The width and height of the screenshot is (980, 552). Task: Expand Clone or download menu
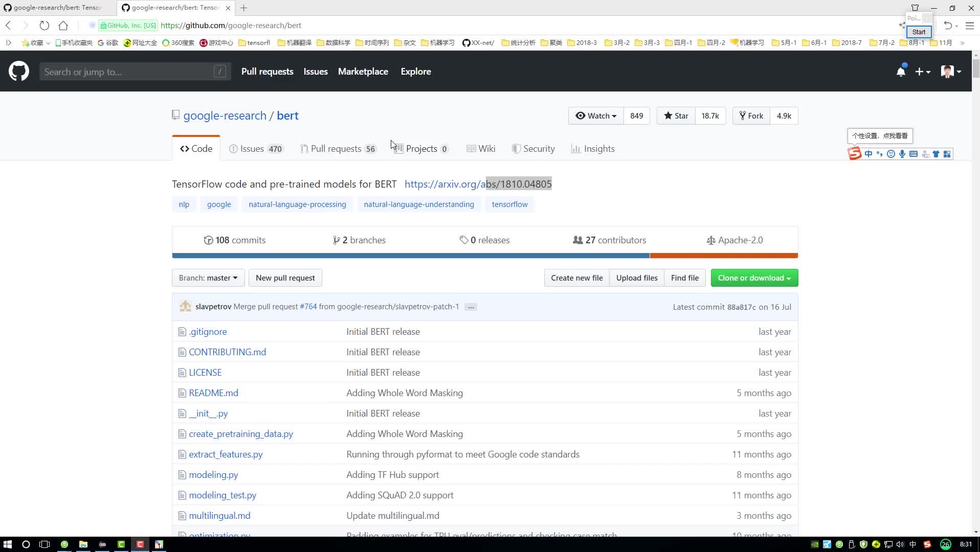(754, 278)
